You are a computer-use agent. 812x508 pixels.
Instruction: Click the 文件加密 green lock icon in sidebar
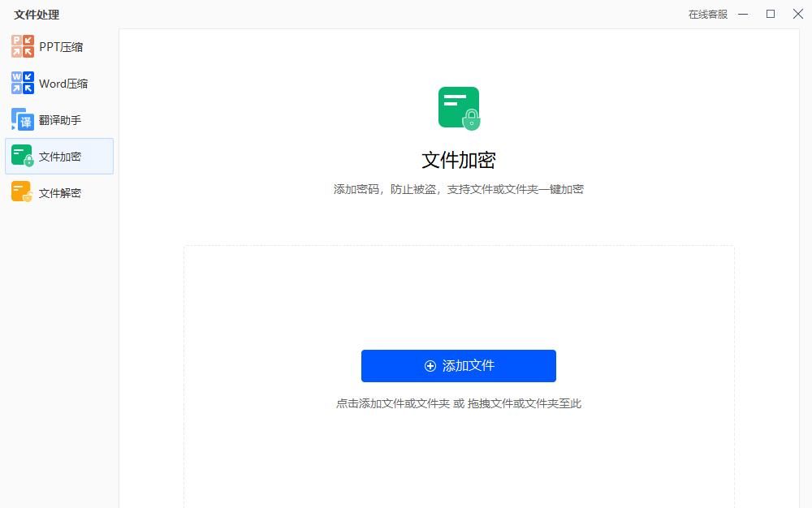pos(21,156)
